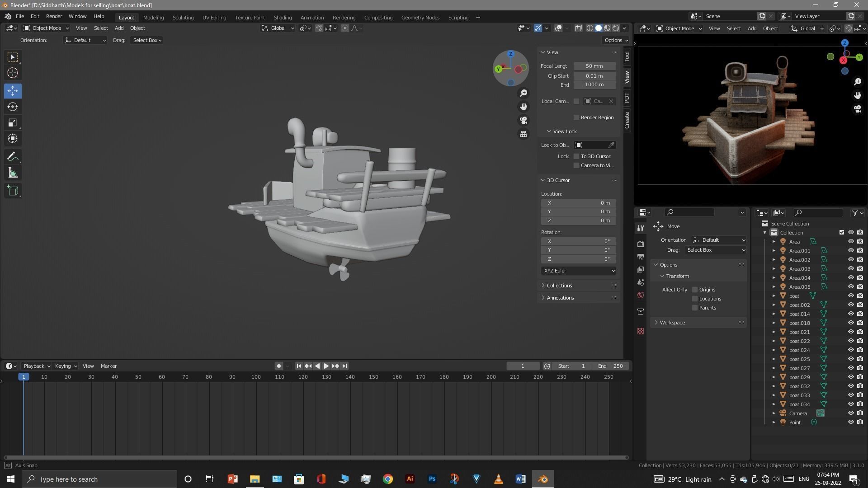868x488 pixels.
Task: Switch to the Shading workspace tab
Action: (283, 18)
